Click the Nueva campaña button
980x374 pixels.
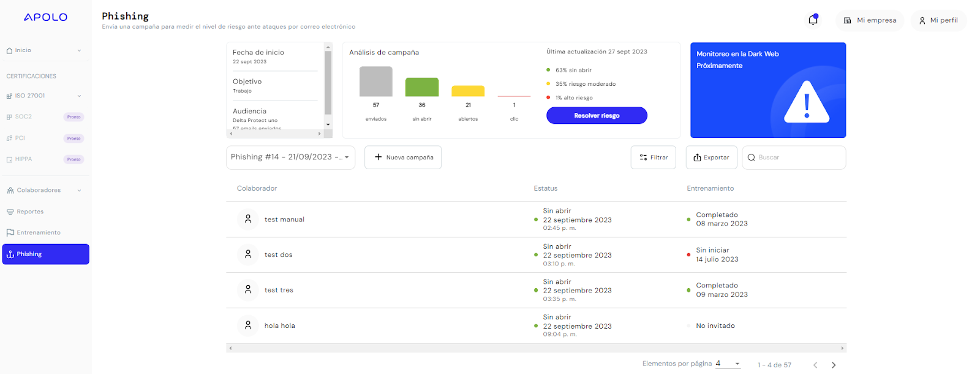coord(403,157)
